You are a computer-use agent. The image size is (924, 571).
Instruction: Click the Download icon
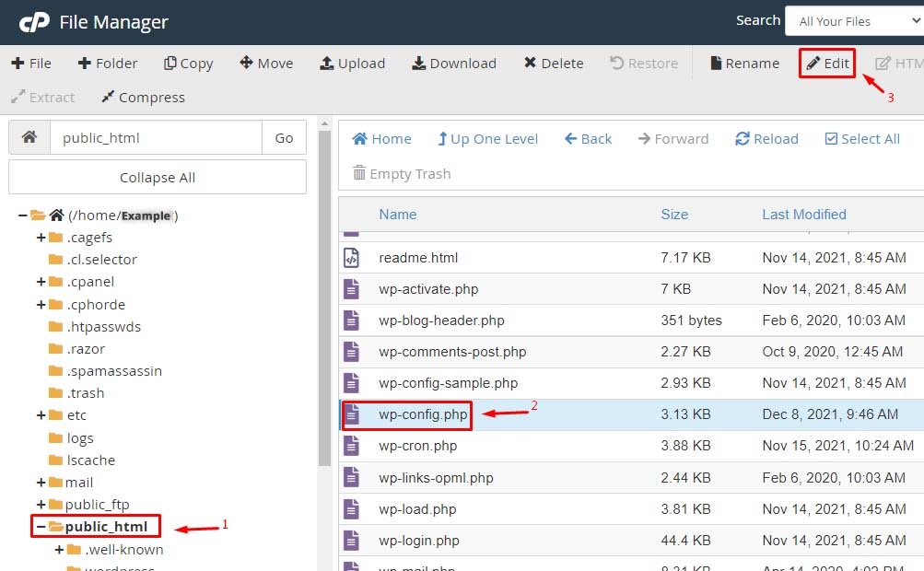coord(453,63)
